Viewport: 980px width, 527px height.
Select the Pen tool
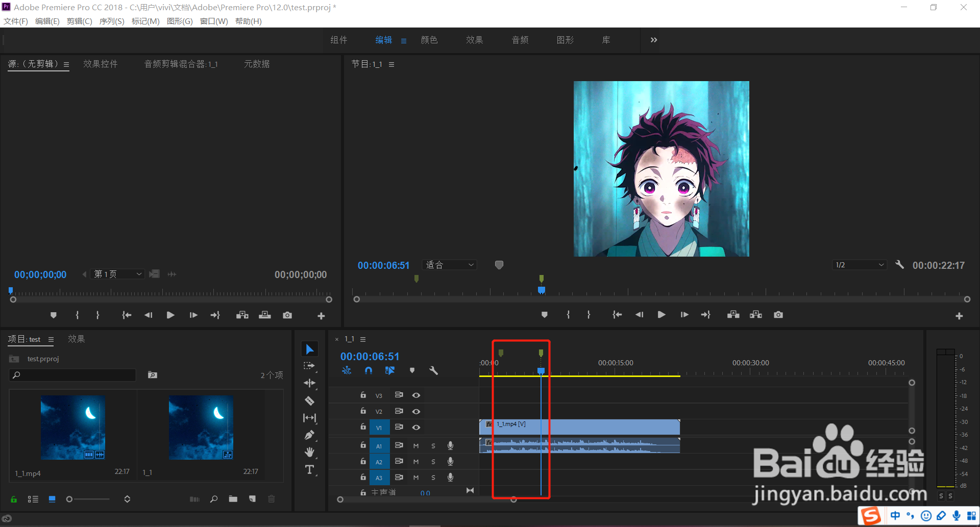click(x=309, y=435)
